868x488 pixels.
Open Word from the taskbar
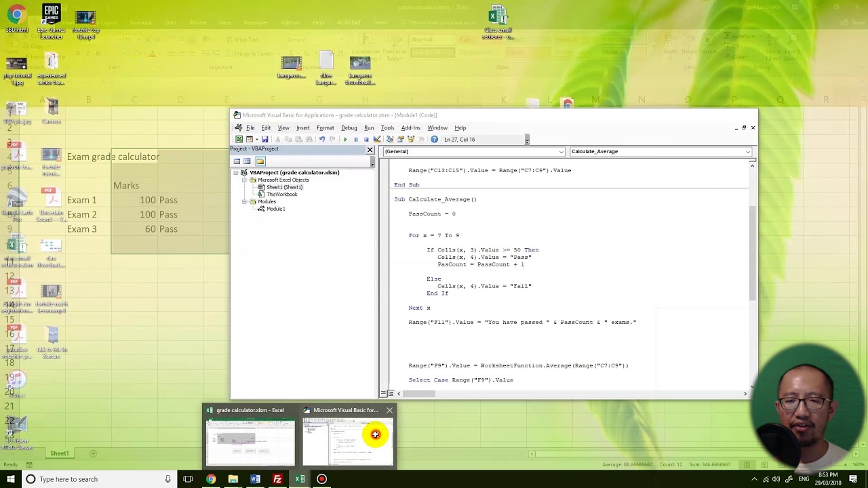tap(255, 479)
